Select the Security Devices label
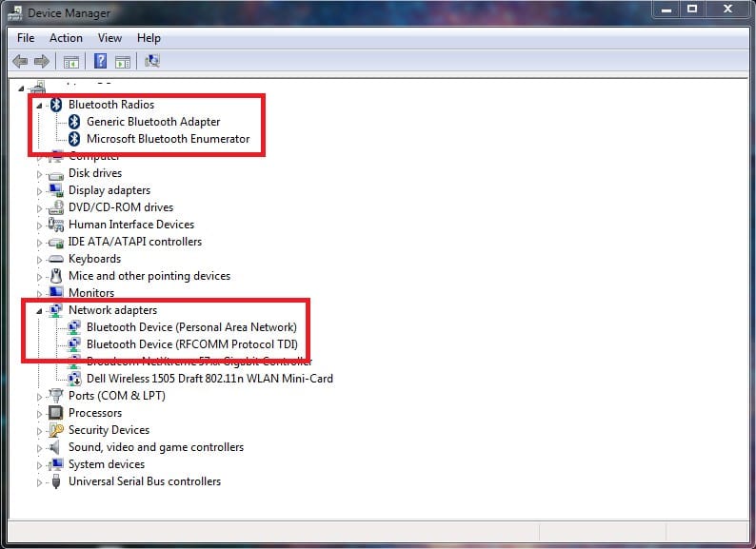 [109, 429]
